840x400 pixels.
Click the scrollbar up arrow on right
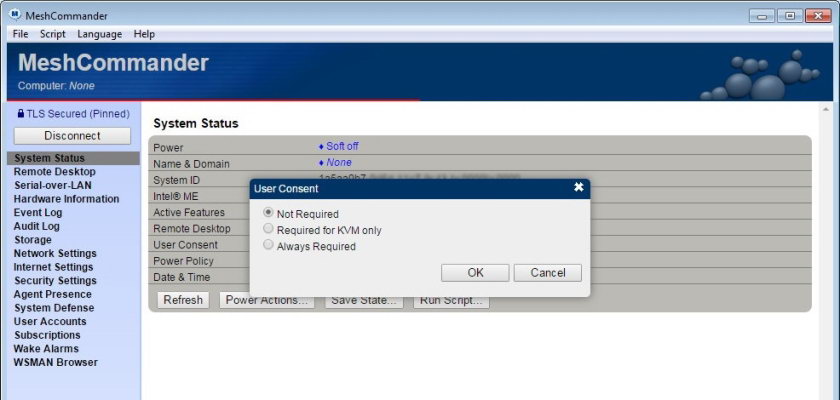(824, 110)
